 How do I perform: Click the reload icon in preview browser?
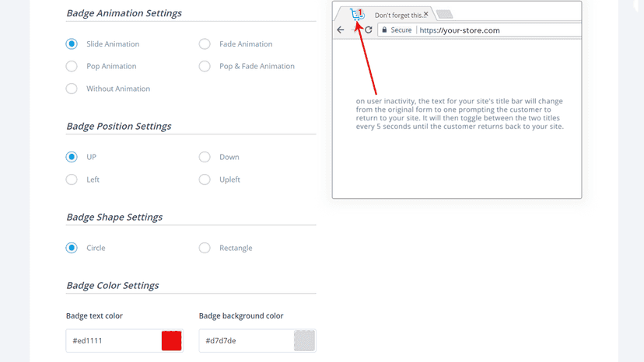369,30
